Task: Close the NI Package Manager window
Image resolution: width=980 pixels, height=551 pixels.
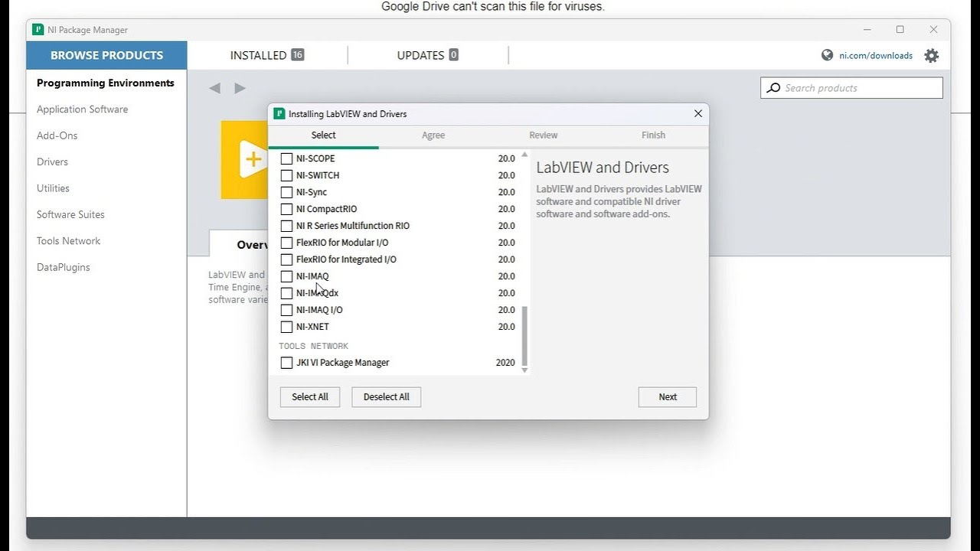Action: pyautogui.click(x=933, y=30)
